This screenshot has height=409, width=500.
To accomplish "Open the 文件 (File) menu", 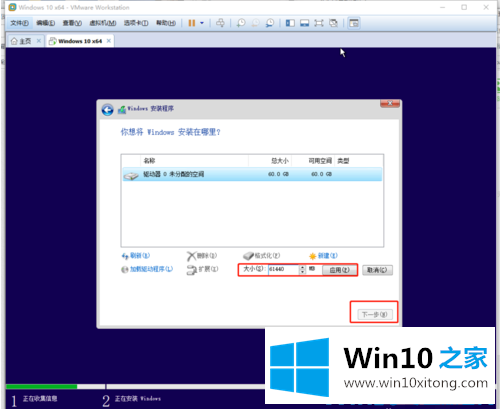I will click(x=19, y=23).
